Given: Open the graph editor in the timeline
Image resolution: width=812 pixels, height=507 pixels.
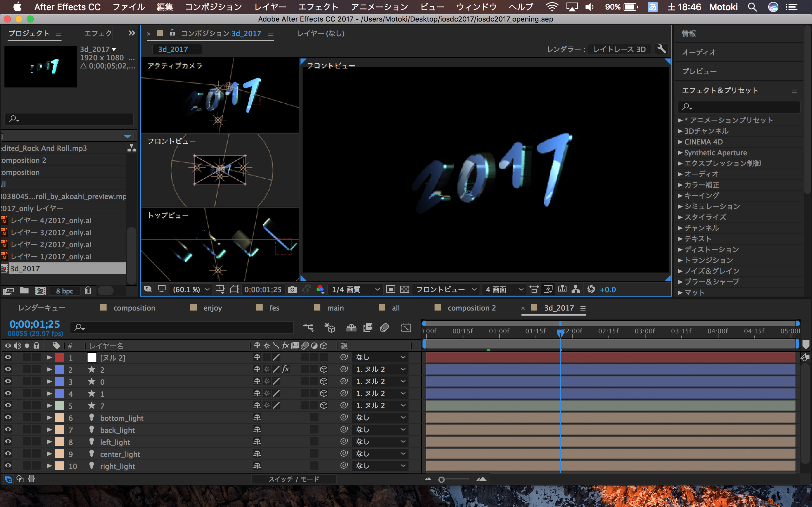Looking at the screenshot, I should (406, 328).
